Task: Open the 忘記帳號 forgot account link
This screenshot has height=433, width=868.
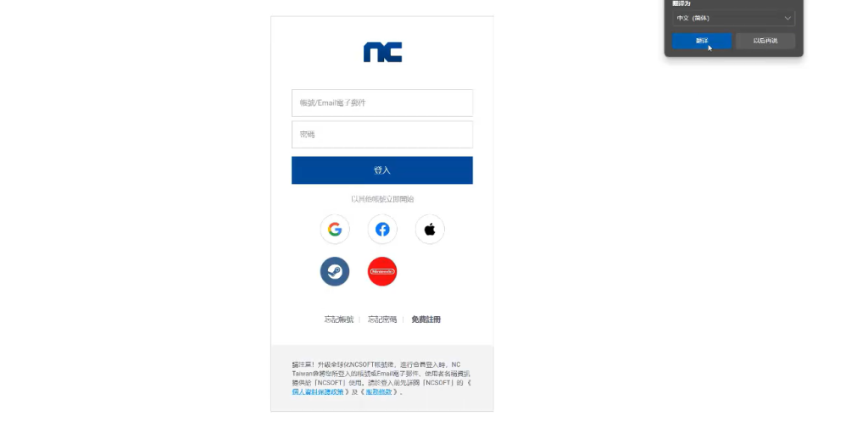Action: 339,319
